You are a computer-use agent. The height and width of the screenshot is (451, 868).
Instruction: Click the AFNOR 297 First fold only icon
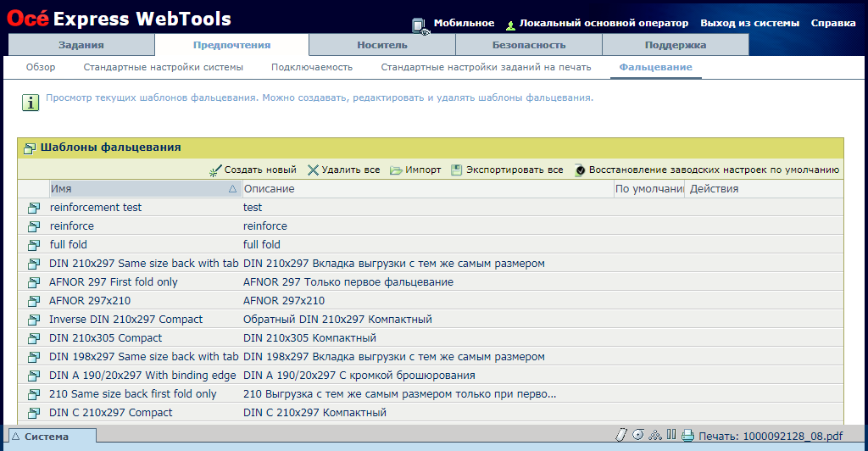(34, 282)
